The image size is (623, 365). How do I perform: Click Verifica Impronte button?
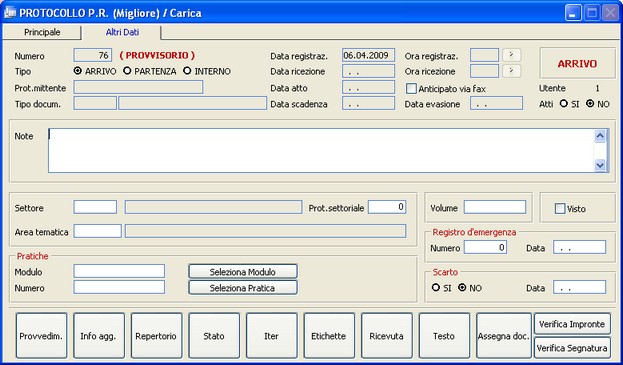pos(573,324)
